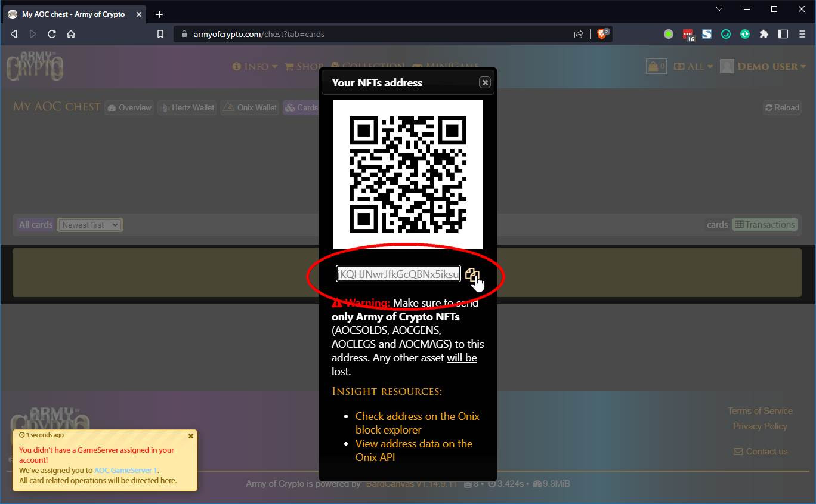Viewport: 816px width, 504px height.
Task: Open the shopping cart icon with 0 items
Action: [656, 66]
